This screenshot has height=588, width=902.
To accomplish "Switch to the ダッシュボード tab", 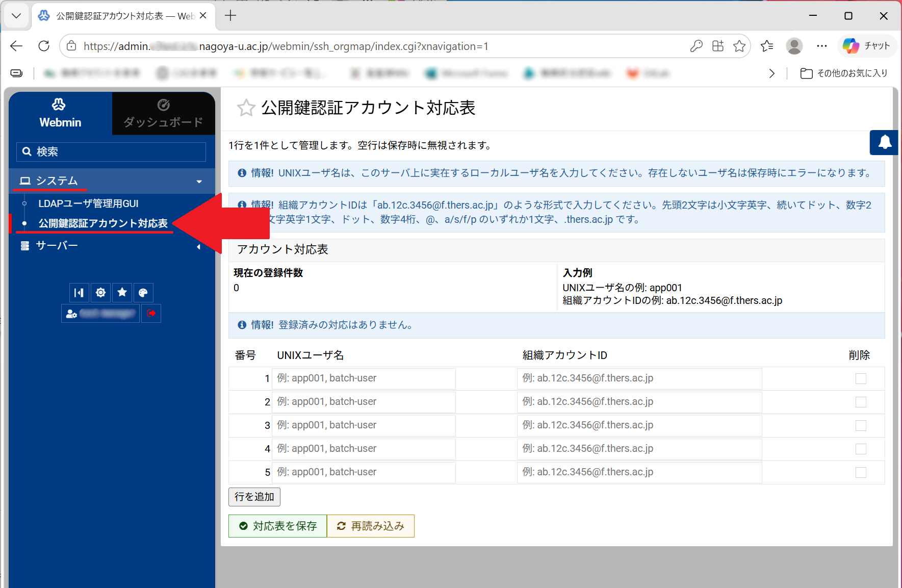I will click(163, 113).
